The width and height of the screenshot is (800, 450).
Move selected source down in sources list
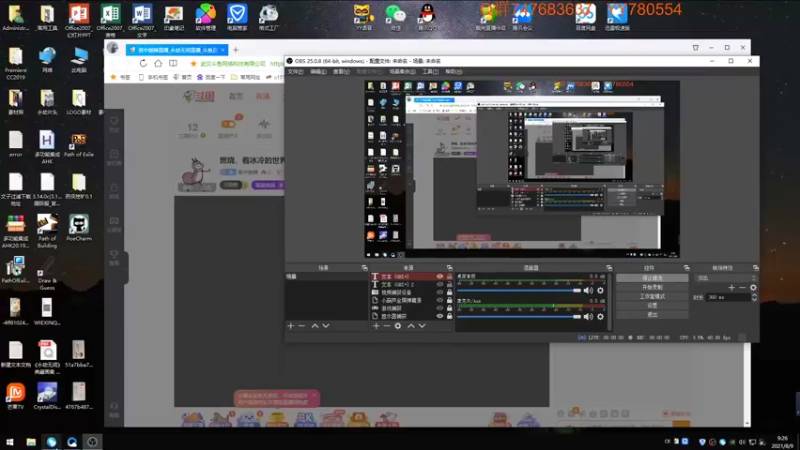pos(422,326)
